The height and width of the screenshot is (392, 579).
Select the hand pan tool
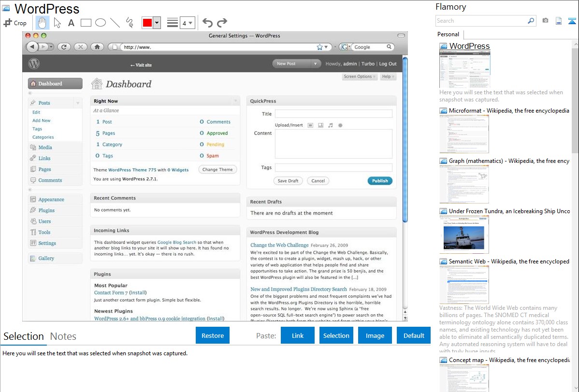(42, 23)
